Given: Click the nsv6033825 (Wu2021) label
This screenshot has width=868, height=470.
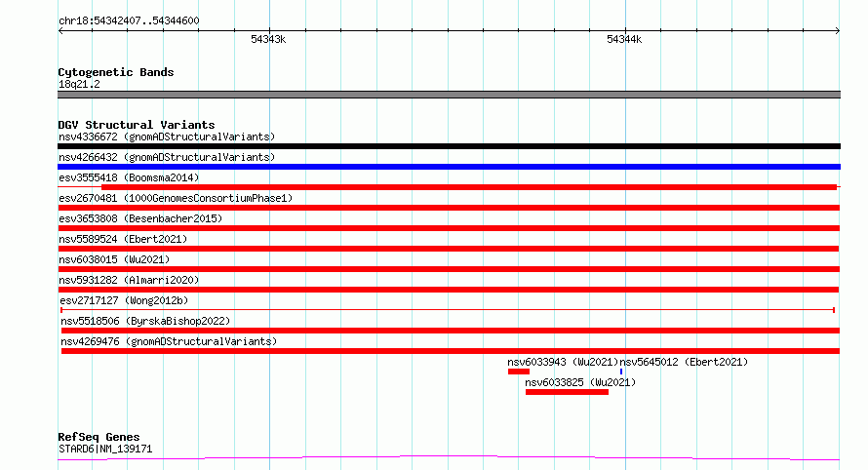Looking at the screenshot, I should [580, 382].
